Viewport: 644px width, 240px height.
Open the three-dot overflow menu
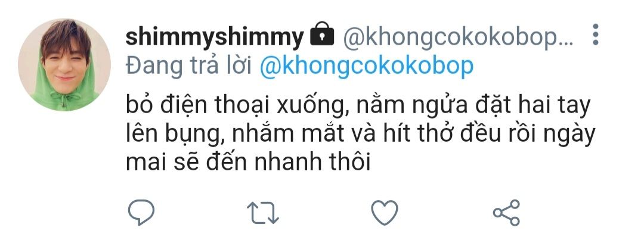pyautogui.click(x=596, y=35)
